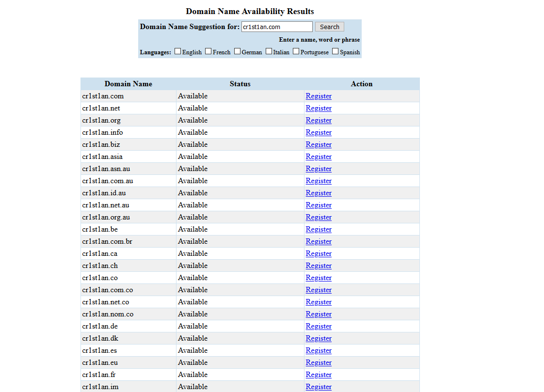Screen dimensions: 544x392
Task: Tick the French language checkbox
Action: (208, 51)
